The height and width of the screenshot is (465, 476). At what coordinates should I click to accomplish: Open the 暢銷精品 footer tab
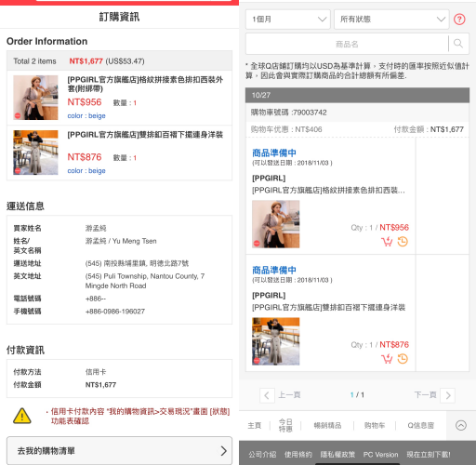[327, 425]
